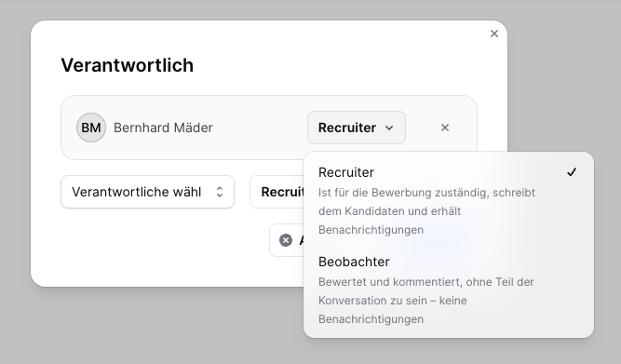Select Beobachter option in role menu

pos(449,290)
